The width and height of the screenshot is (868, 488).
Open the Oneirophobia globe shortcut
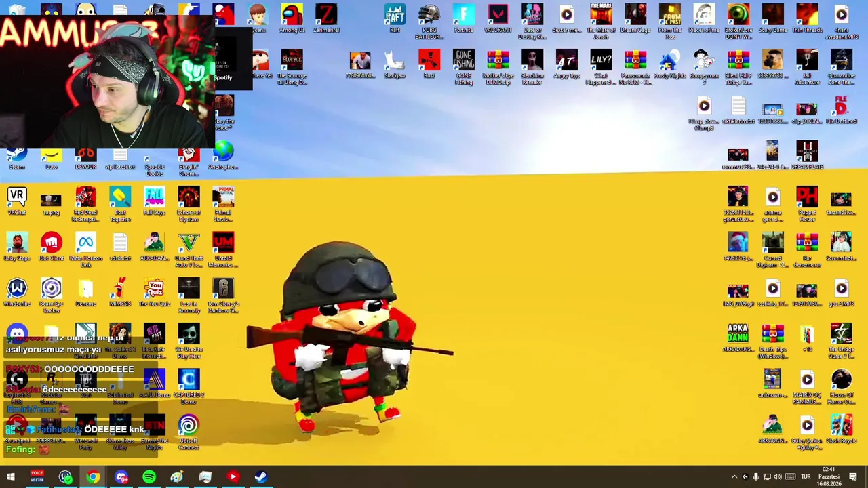point(223,155)
